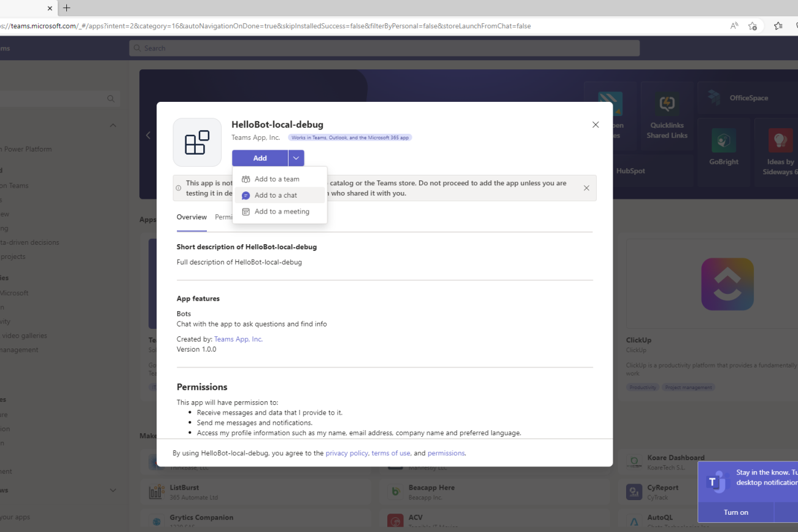798x532 pixels.
Task: Click the purple Add button
Action: tap(260, 158)
